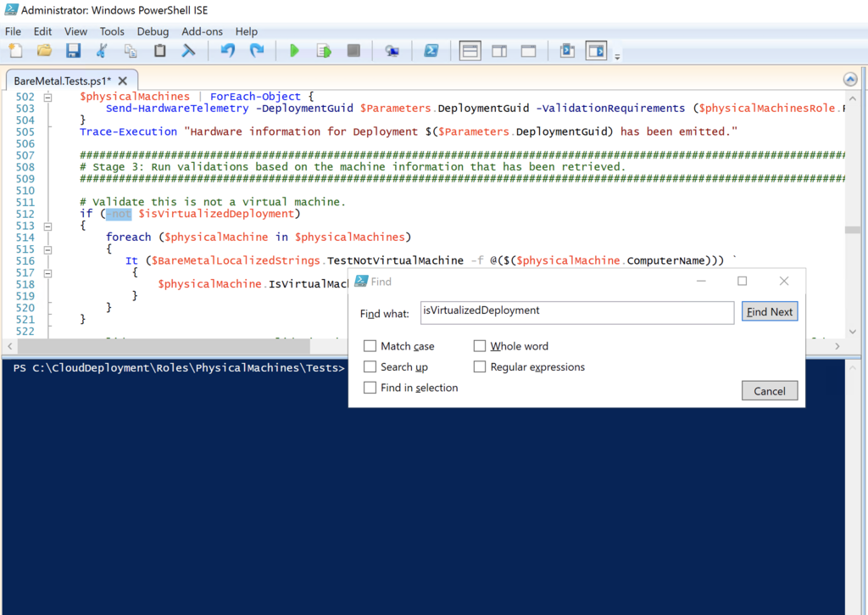The height and width of the screenshot is (615, 868).
Task: Enable the Match case checkbox
Action: 370,346
